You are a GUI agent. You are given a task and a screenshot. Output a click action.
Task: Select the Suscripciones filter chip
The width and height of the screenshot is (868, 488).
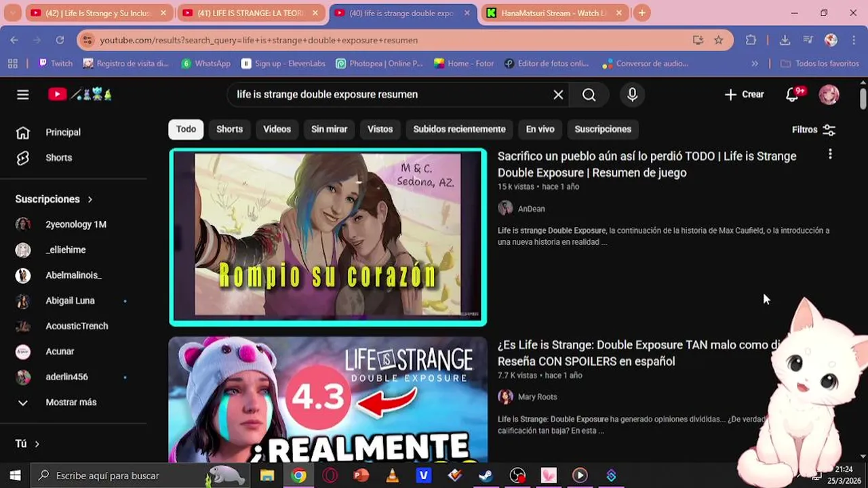603,129
